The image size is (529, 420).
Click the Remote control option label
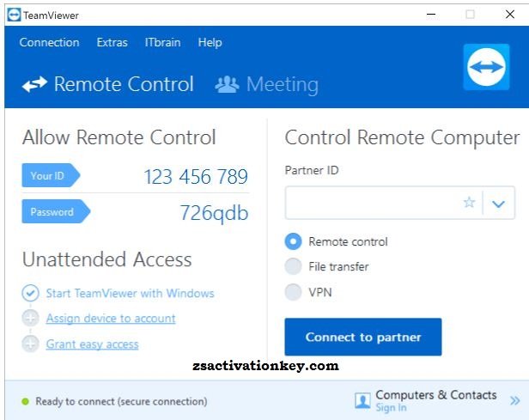pos(348,241)
